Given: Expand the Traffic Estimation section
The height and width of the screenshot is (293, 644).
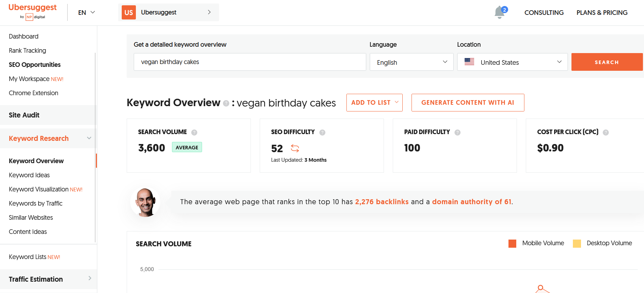Looking at the screenshot, I should click(90, 278).
